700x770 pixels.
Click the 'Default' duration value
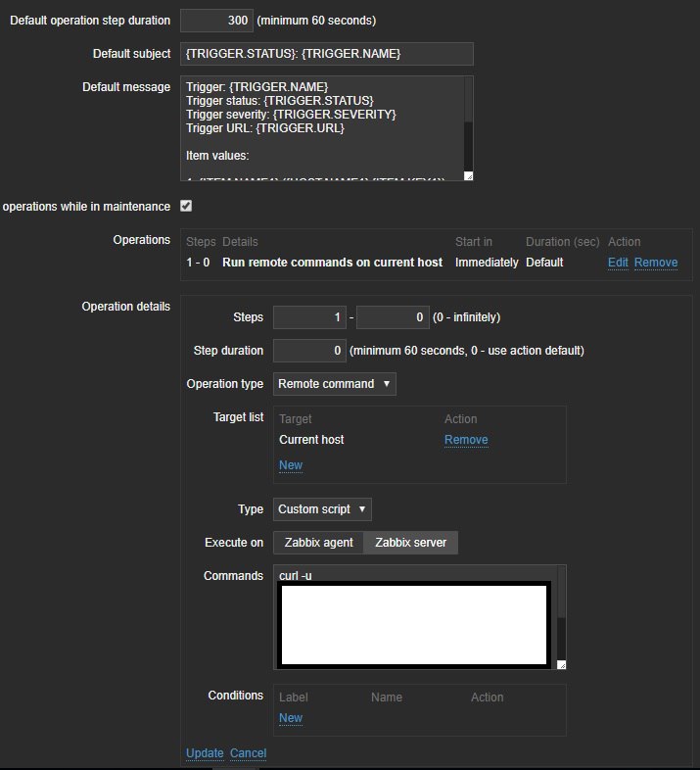pyautogui.click(x=544, y=263)
